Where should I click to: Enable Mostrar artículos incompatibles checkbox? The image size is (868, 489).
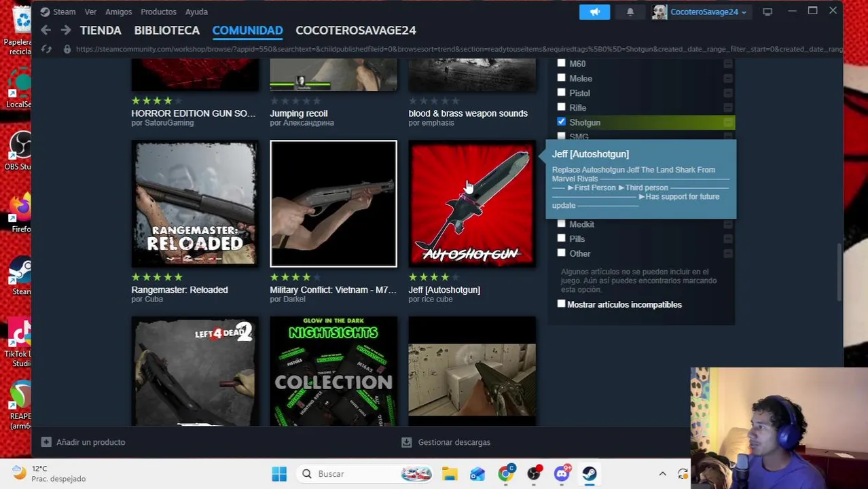click(561, 304)
